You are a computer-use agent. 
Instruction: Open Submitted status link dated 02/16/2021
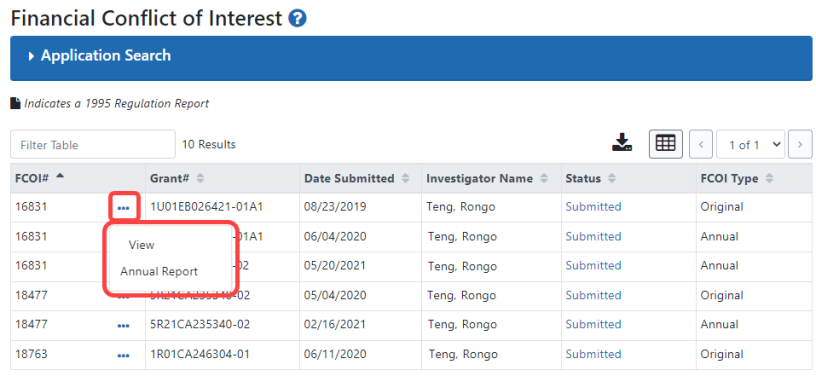(593, 324)
